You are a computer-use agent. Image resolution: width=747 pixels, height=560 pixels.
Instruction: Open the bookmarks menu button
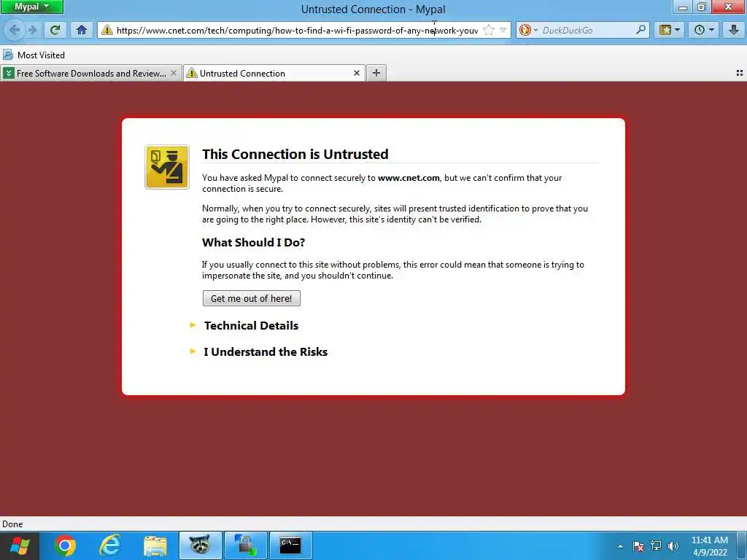(669, 30)
